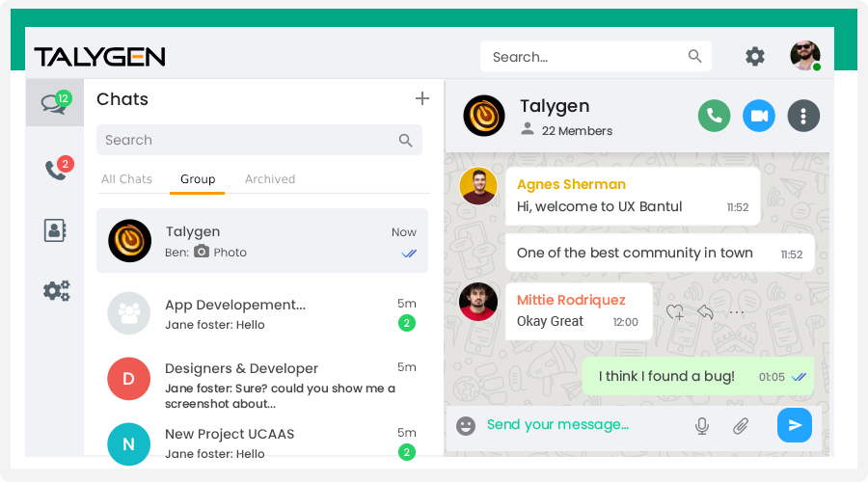Screen dimensions: 868x482
Task: Click the microphone voice message icon
Action: (702, 426)
